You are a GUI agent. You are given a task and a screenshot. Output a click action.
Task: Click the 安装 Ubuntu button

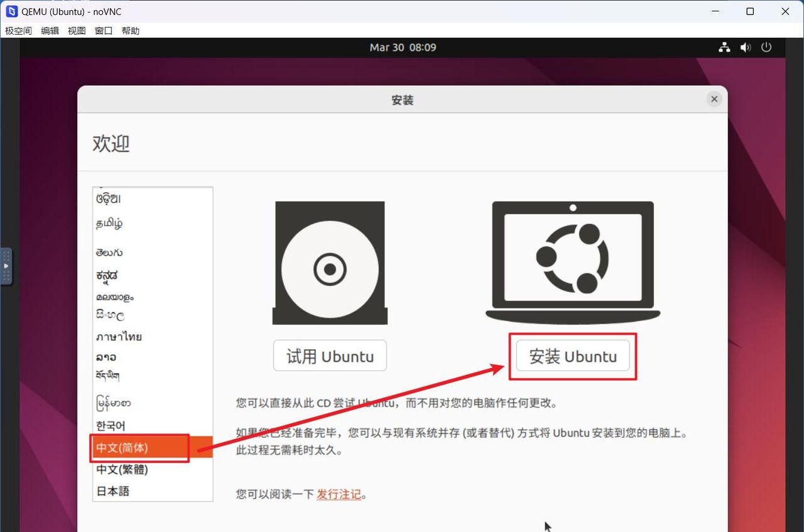[x=572, y=356]
